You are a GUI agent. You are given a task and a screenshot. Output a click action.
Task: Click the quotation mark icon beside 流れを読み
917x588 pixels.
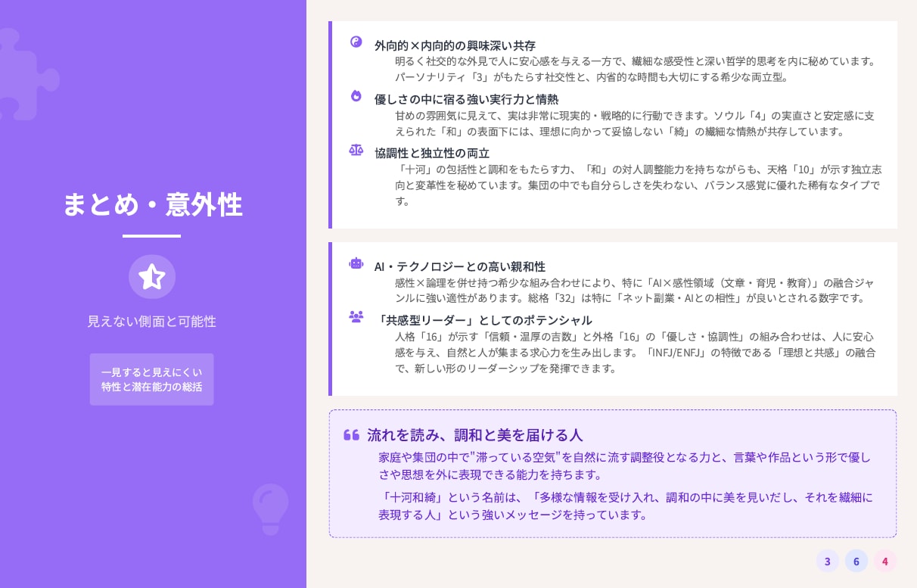click(x=351, y=435)
